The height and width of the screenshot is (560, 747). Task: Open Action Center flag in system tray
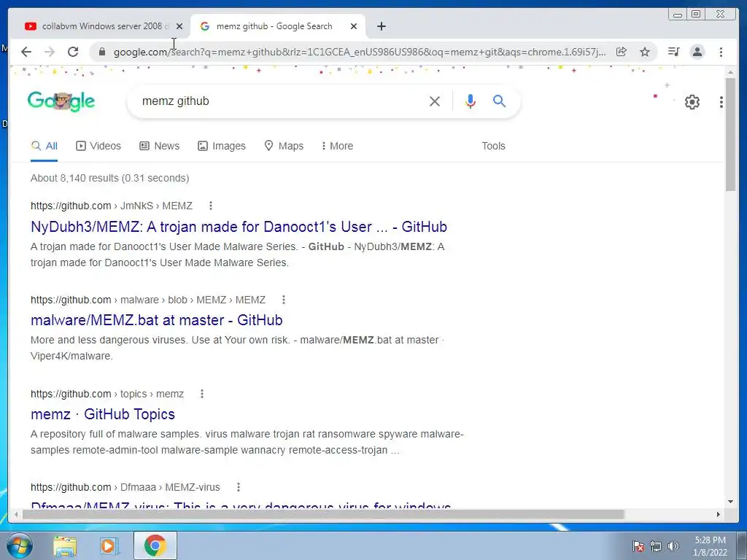(638, 545)
